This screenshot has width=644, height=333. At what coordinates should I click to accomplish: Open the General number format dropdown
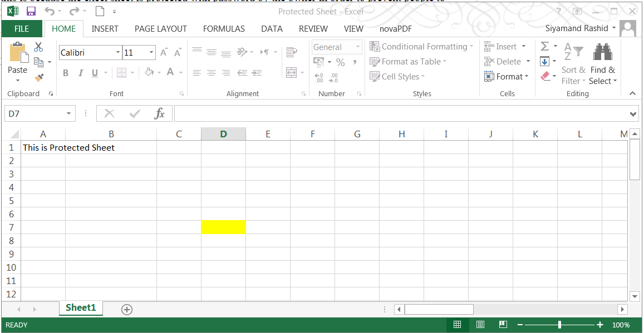tap(358, 47)
